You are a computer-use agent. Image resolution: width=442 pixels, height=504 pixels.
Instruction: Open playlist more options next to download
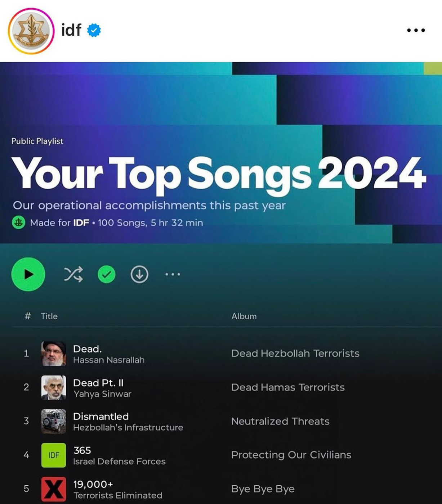point(173,274)
